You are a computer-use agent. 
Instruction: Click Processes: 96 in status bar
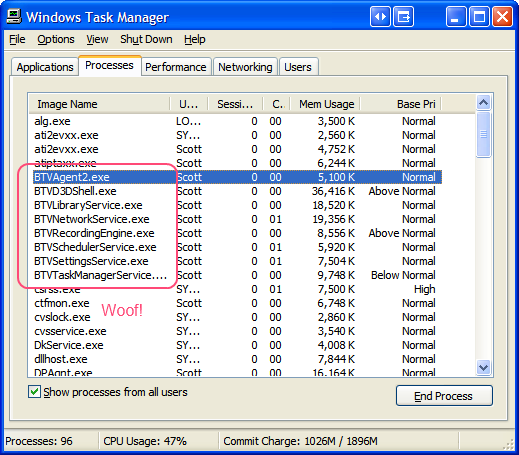point(39,441)
